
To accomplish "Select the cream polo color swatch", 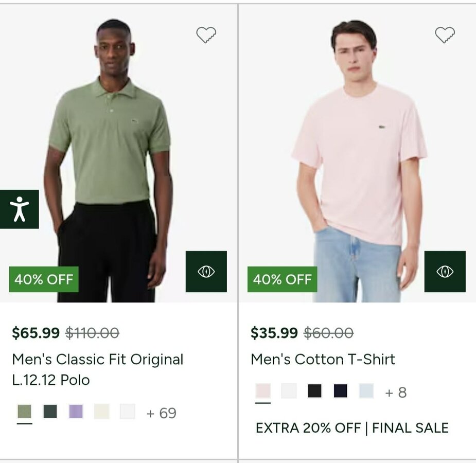I will click(101, 412).
